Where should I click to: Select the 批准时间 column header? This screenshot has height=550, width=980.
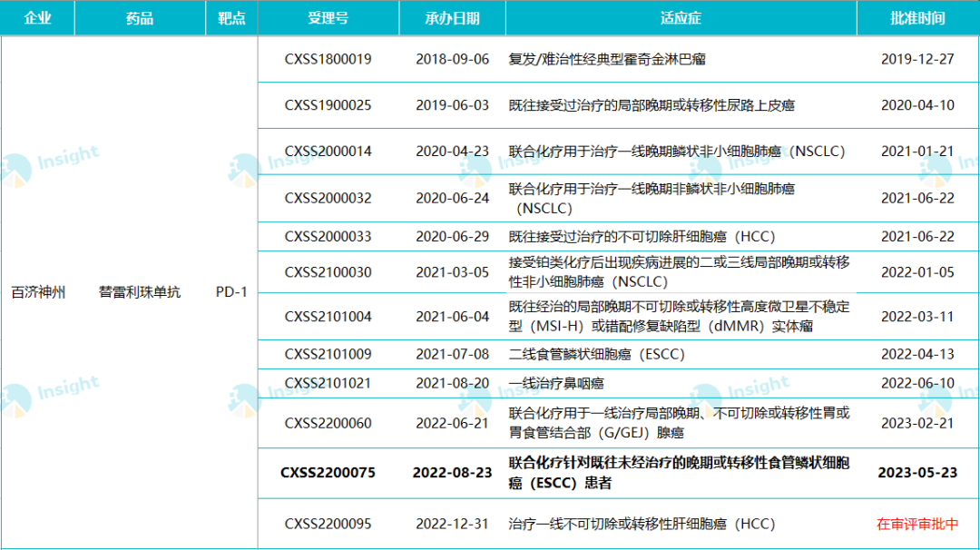click(917, 18)
